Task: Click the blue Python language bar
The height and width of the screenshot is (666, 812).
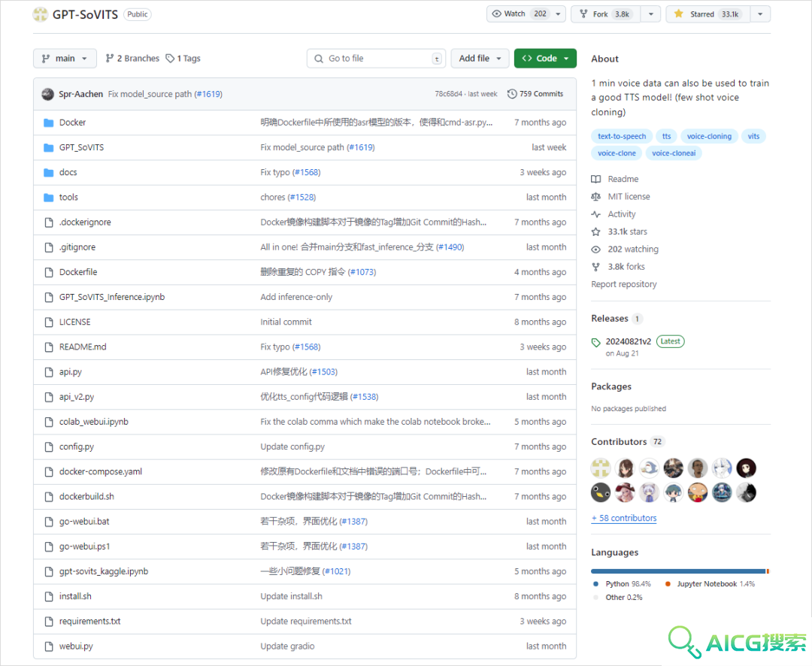Action: click(678, 571)
